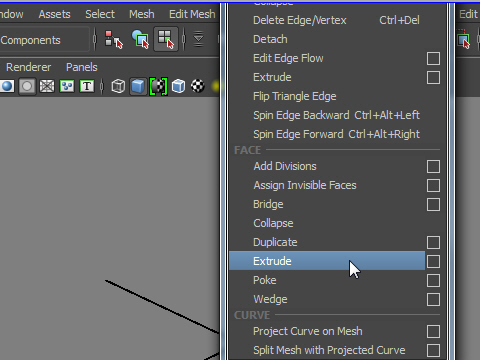Image resolution: width=480 pixels, height=360 pixels.
Task: Open the Edit Mesh menu
Action: 192,14
